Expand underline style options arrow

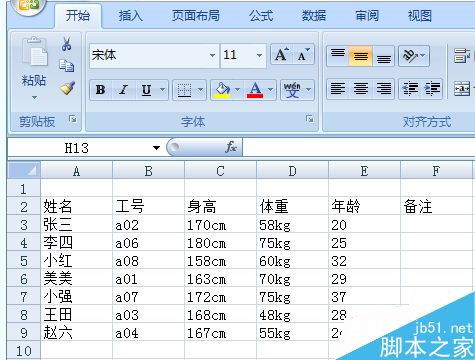(x=162, y=89)
